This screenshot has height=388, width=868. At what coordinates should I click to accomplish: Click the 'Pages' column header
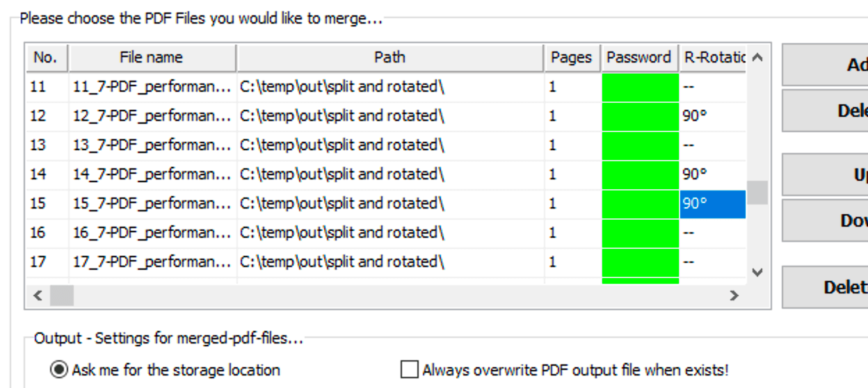572,58
